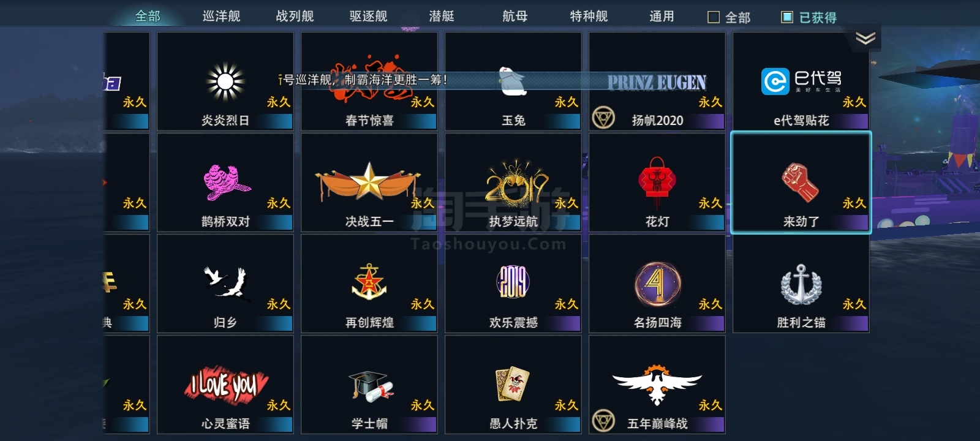980x441 pixels.
Task: Select the 来劲了 red fist decal
Action: (x=801, y=183)
